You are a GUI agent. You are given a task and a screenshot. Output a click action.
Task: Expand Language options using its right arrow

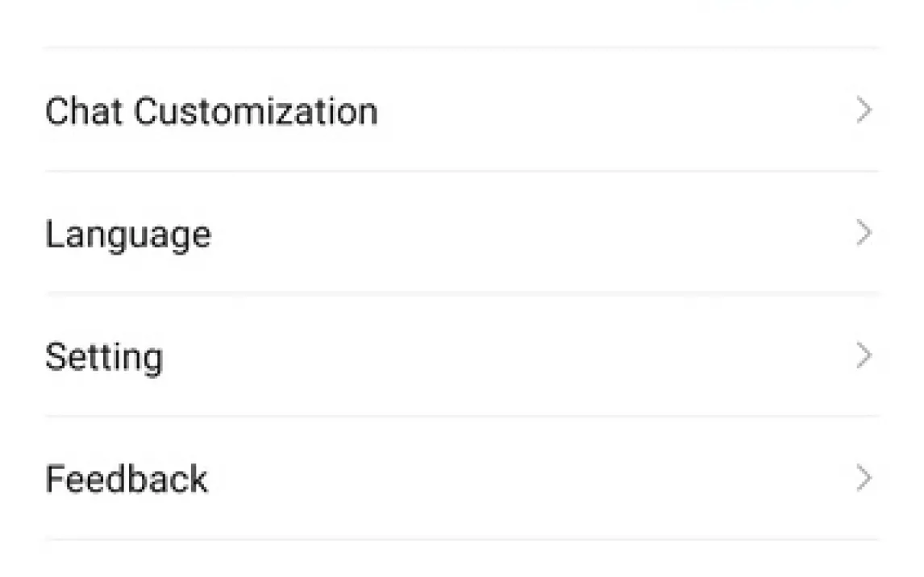click(864, 234)
